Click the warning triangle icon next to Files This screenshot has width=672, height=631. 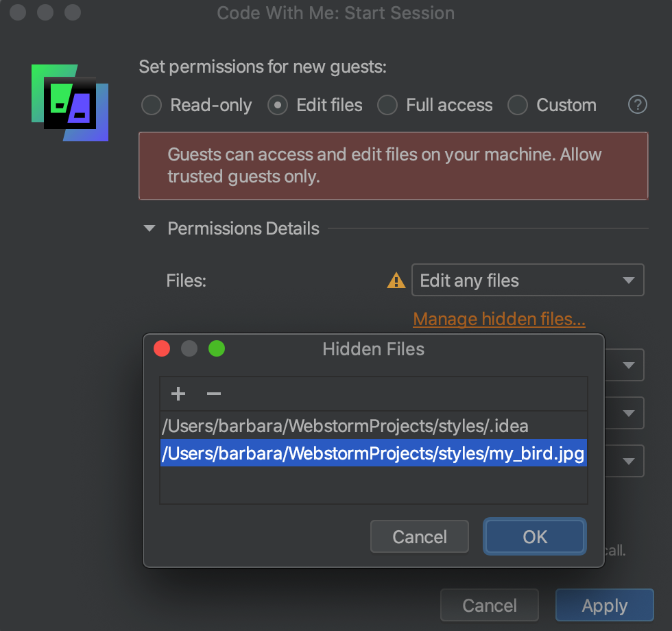coord(396,281)
